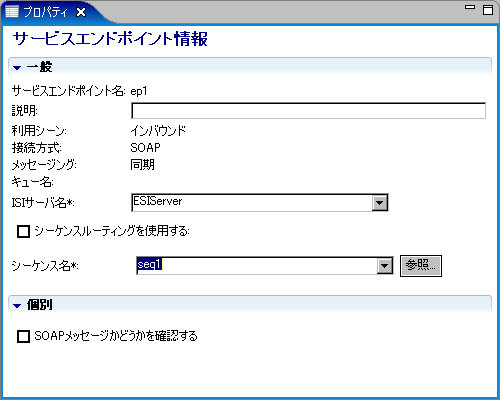Image resolution: width=500 pixels, height=400 pixels.
Task: Click the 説明 label
Action: click(25, 111)
